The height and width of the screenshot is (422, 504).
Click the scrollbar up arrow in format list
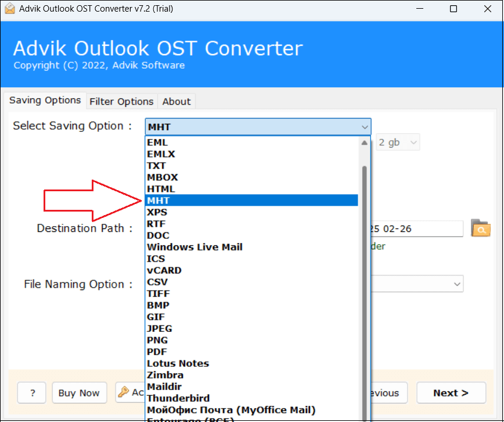point(364,142)
